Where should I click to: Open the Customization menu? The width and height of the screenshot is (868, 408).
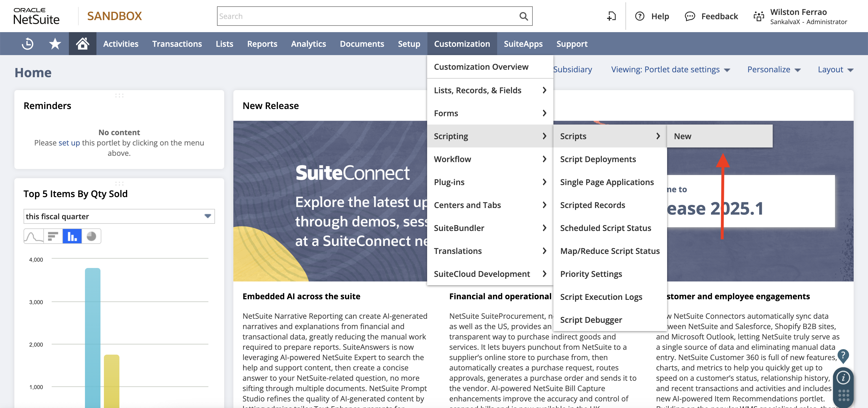coord(462,44)
